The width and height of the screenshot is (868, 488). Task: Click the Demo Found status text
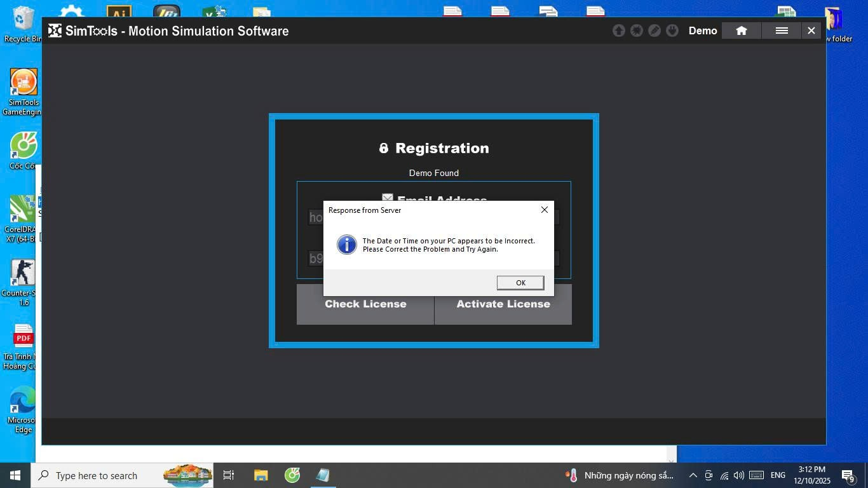pos(434,173)
